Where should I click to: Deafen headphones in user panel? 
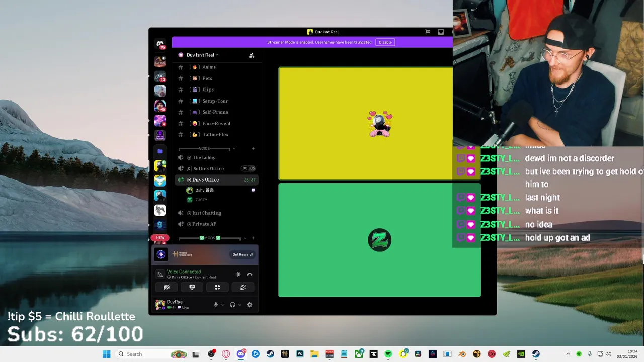pos(232,305)
